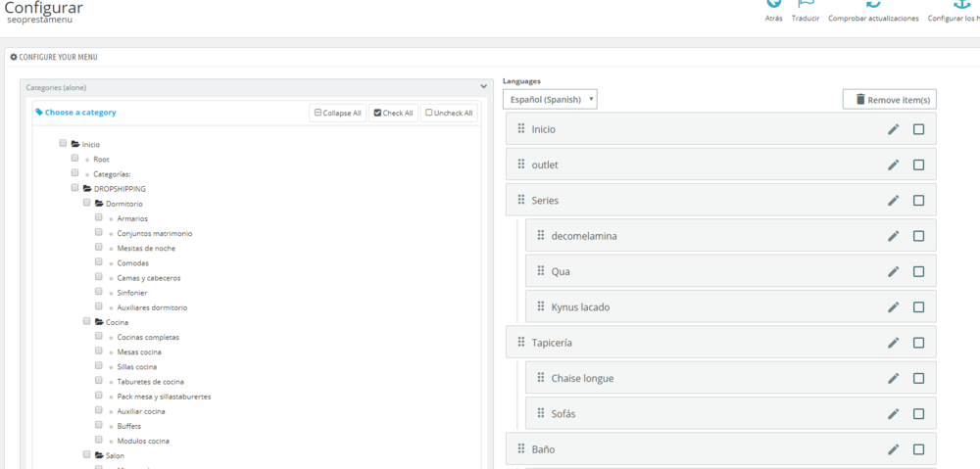
Task: Collapse the Categories (alone) panel chevron
Action: tap(483, 87)
